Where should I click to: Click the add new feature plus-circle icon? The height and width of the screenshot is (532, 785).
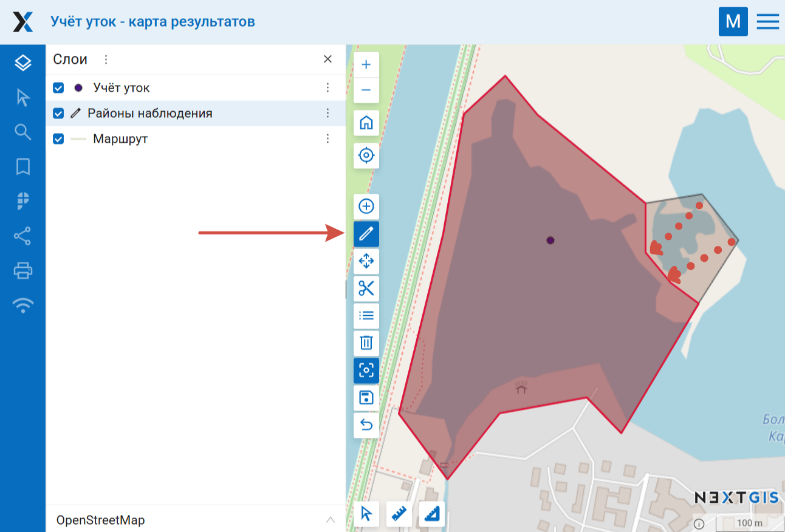click(x=366, y=206)
